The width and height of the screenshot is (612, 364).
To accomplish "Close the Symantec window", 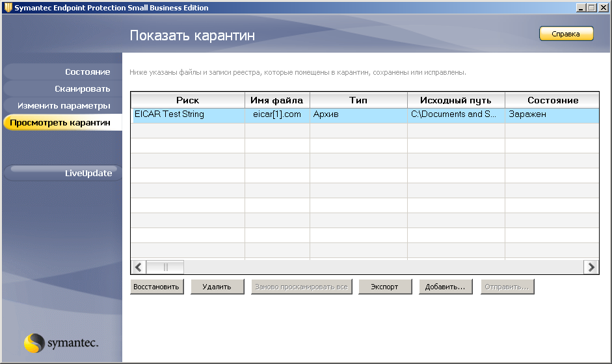I will 604,7.
